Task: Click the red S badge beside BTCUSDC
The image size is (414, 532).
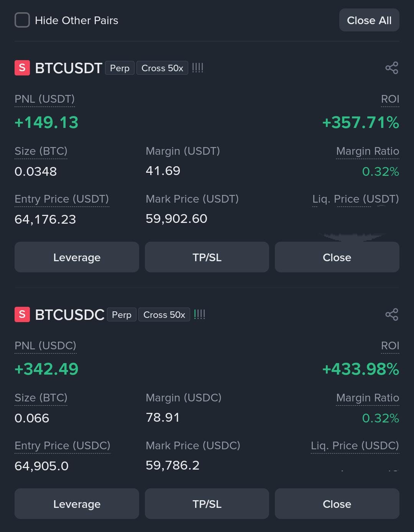Action: click(22, 314)
